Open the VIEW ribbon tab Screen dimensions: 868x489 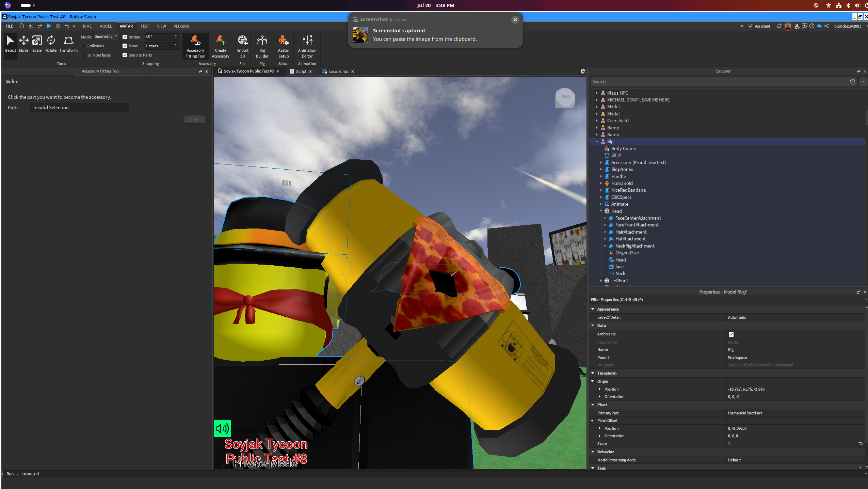(161, 26)
